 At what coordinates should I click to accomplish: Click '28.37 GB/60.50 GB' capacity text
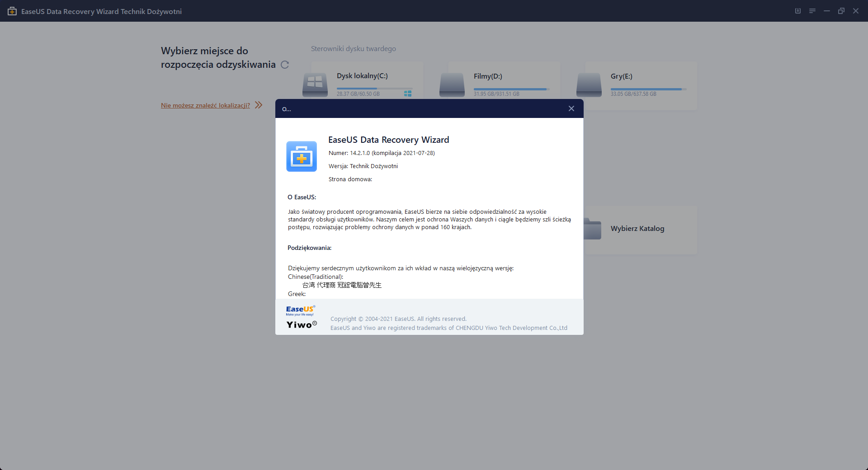tap(358, 94)
